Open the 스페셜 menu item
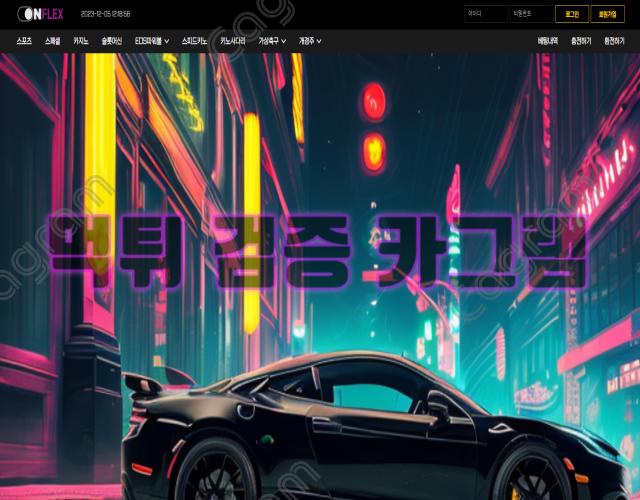The image size is (640, 500). pyautogui.click(x=52, y=42)
